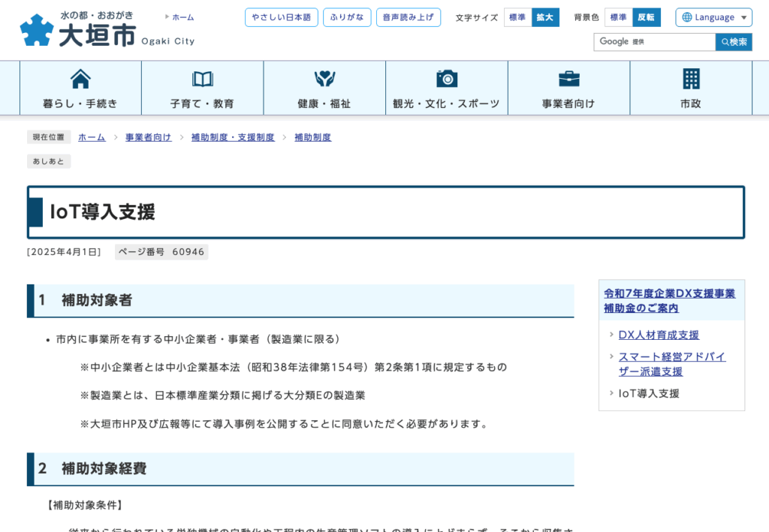Open the house icon for 暮らし・手続き
Image resolution: width=769 pixels, height=532 pixels.
point(80,79)
